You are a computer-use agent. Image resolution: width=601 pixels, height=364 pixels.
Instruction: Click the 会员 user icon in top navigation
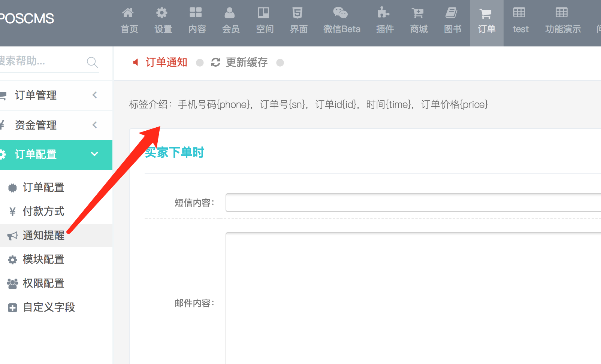pyautogui.click(x=230, y=13)
